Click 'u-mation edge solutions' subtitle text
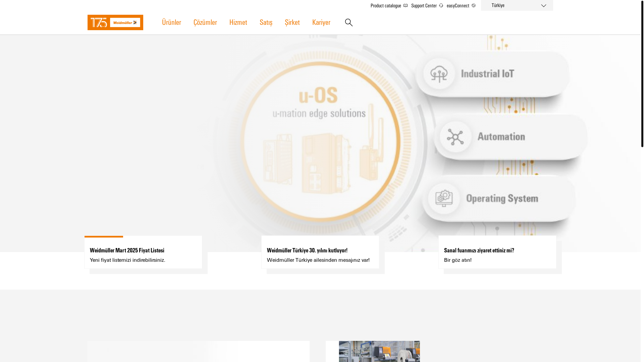 pyautogui.click(x=319, y=113)
